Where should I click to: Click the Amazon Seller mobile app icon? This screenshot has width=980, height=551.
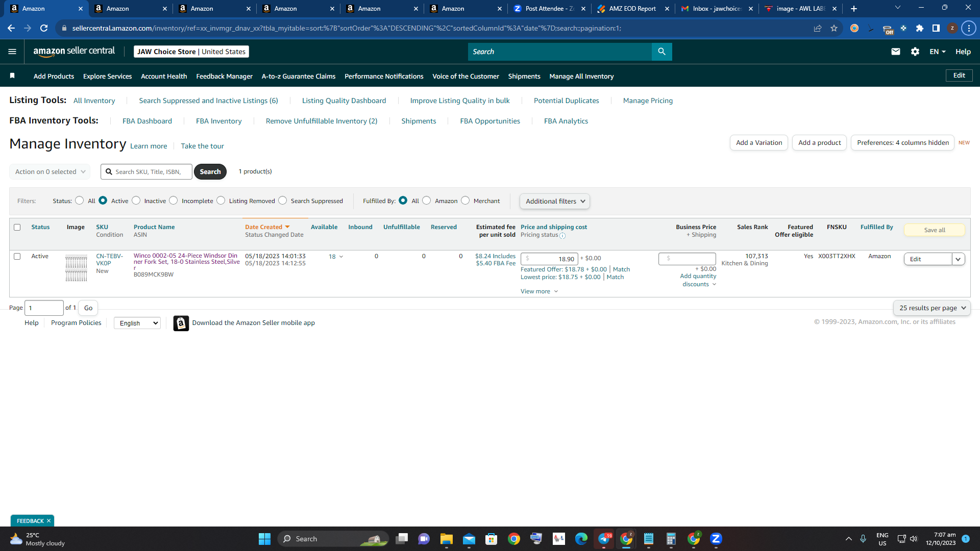point(181,323)
